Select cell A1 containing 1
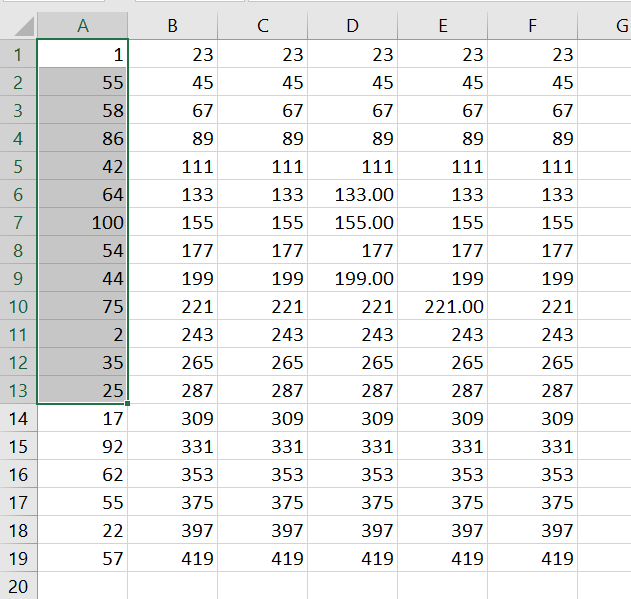Image resolution: width=631 pixels, height=599 pixels. [82, 56]
